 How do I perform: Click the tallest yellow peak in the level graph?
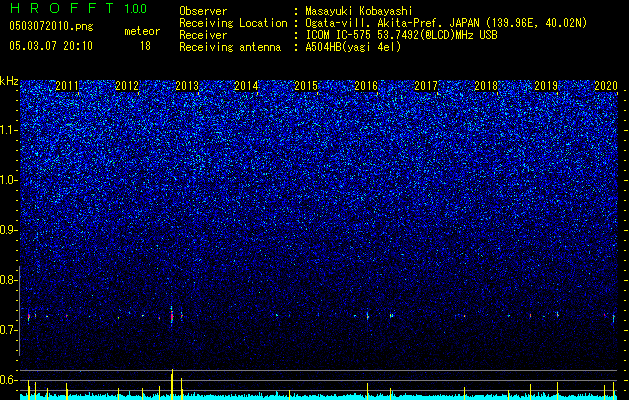coord(172,384)
